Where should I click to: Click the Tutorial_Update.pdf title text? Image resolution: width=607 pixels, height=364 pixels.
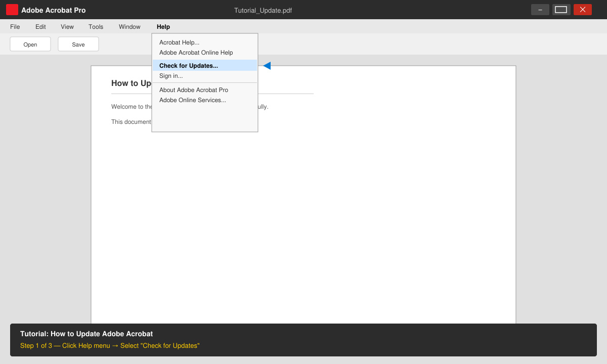coord(263,10)
